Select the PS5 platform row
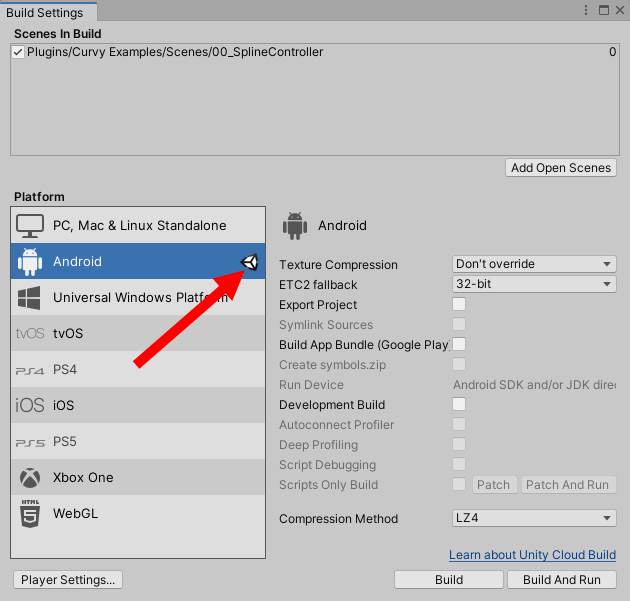This screenshot has width=630, height=601. click(x=138, y=441)
